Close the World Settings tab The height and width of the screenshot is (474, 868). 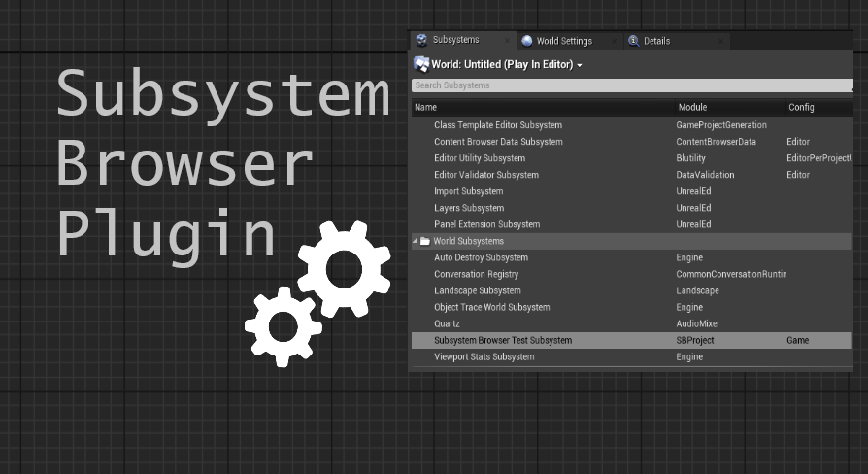[614, 41]
